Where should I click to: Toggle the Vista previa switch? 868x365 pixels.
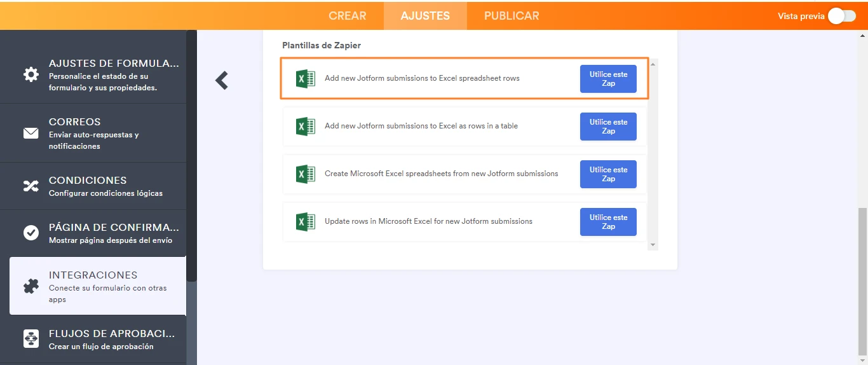tap(841, 16)
